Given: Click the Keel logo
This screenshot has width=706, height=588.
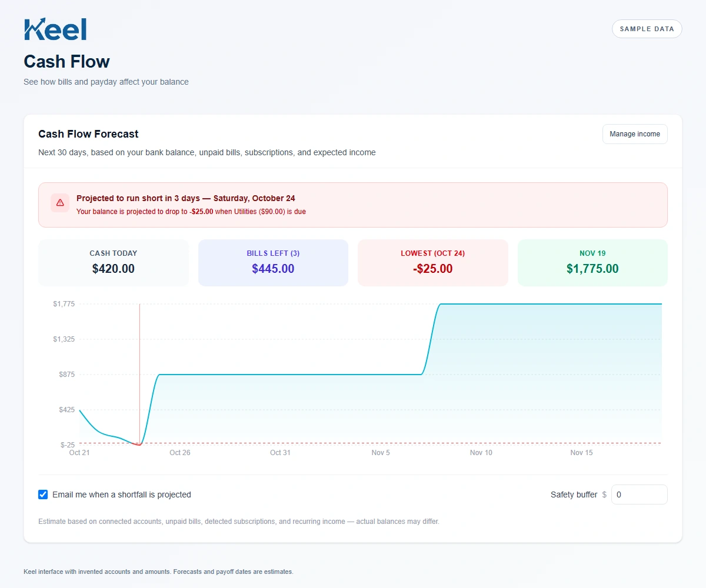Looking at the screenshot, I should click(55, 29).
